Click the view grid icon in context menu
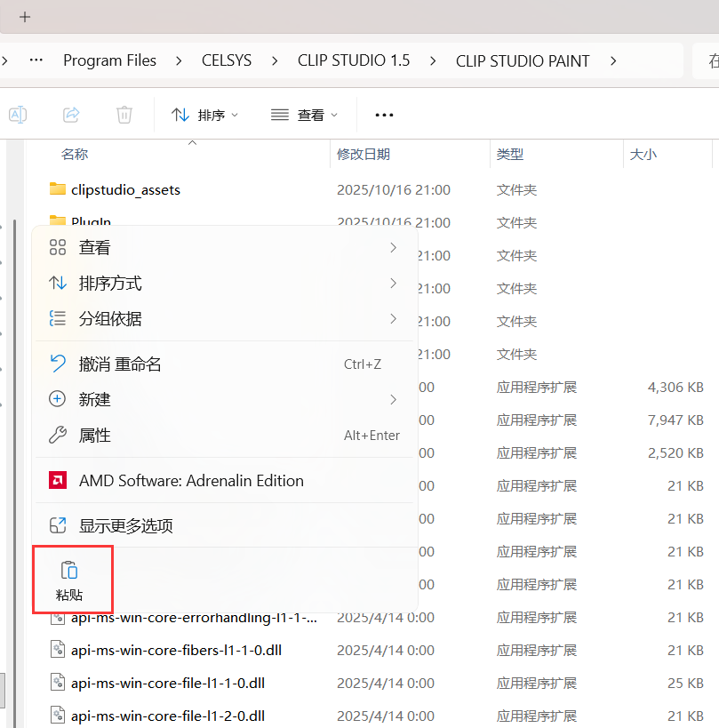The width and height of the screenshot is (719, 728). [58, 246]
